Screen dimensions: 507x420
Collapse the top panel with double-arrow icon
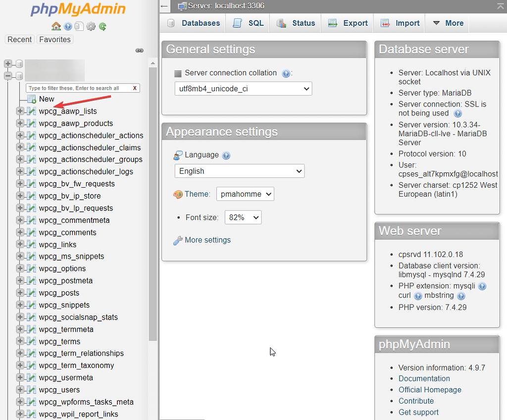coord(501,6)
